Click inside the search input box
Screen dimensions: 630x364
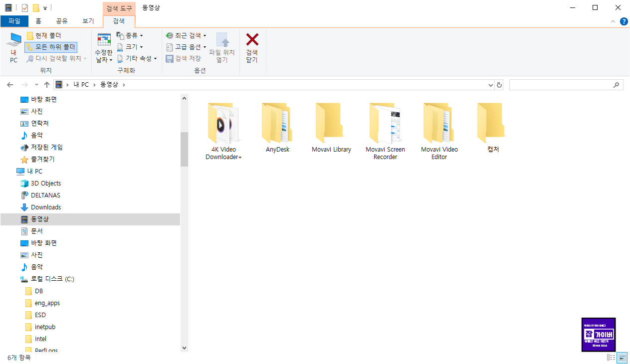tap(561, 85)
